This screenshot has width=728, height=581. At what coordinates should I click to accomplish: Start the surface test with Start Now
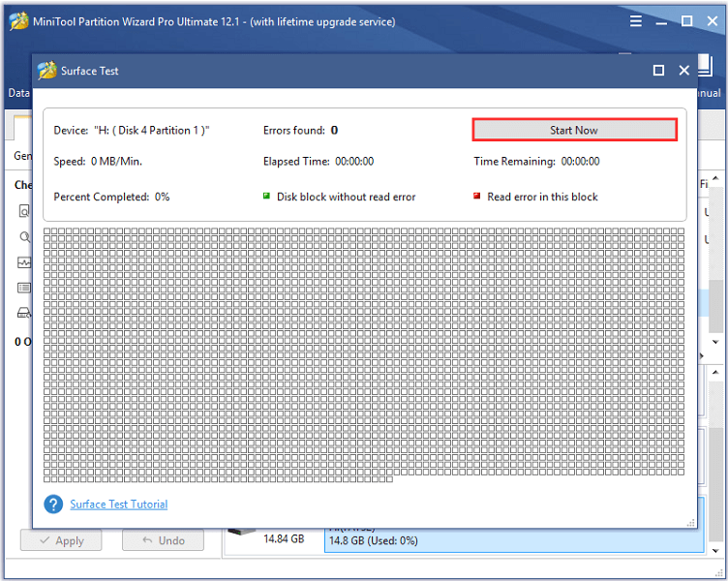click(x=574, y=130)
